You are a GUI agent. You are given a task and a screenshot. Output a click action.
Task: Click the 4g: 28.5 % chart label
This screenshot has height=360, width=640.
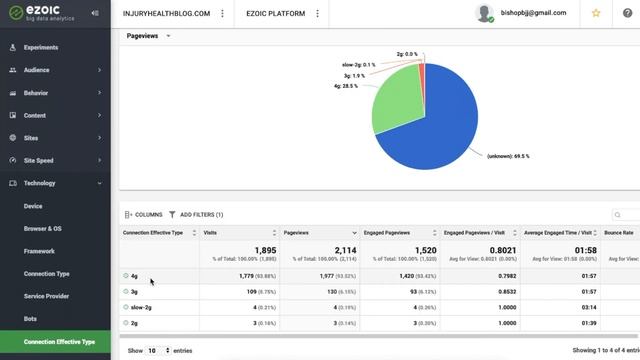346,86
